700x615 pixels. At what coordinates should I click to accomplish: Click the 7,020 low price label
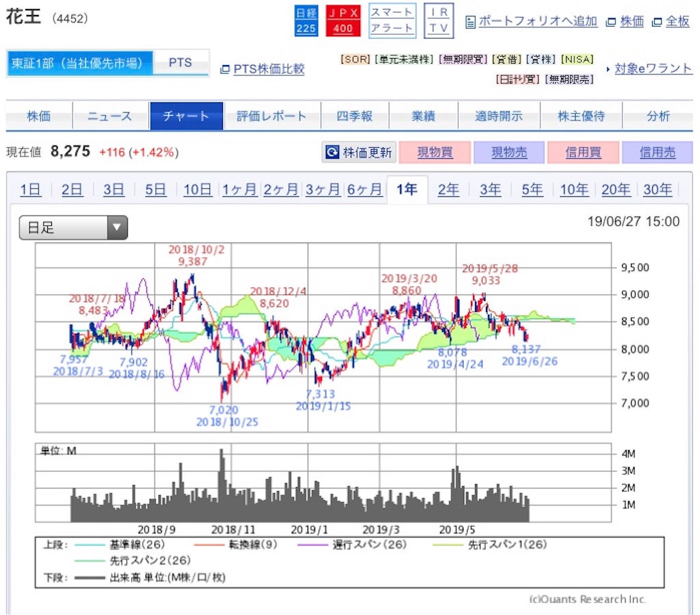(224, 410)
